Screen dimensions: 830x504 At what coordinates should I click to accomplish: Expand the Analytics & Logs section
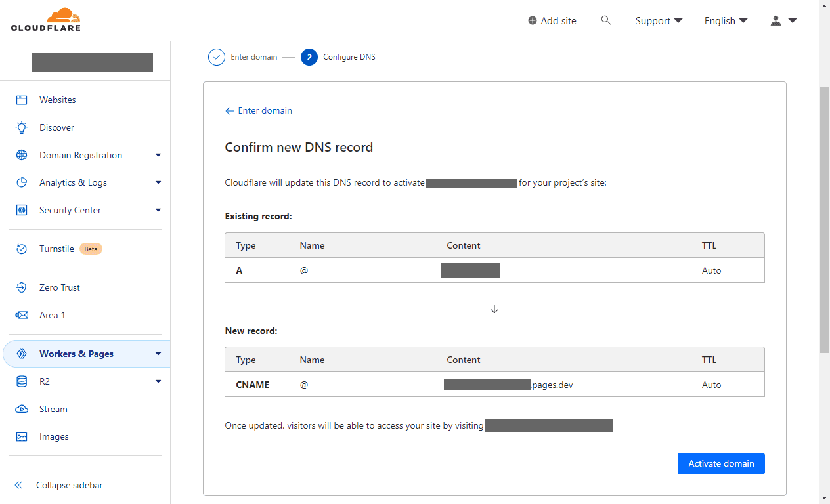[x=158, y=182]
